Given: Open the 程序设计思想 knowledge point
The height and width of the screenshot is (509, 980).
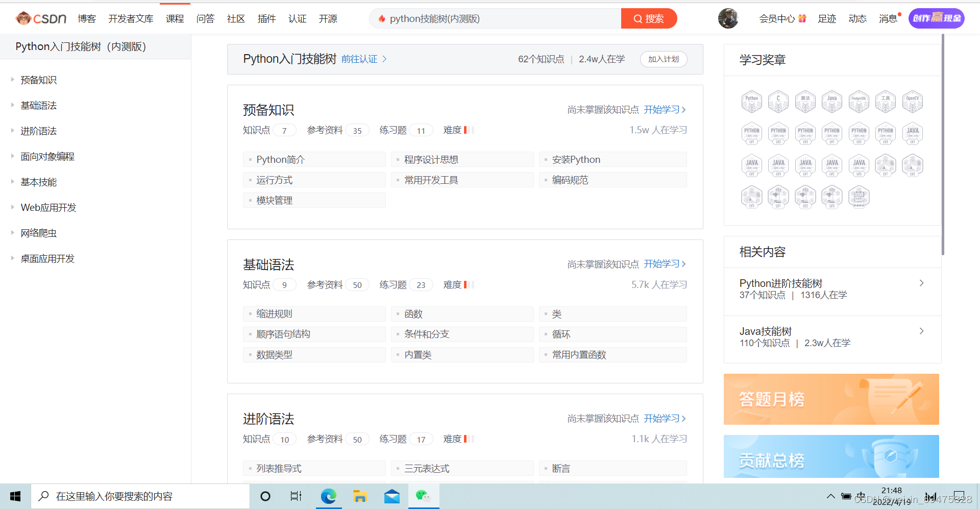Looking at the screenshot, I should pyautogui.click(x=462, y=159).
